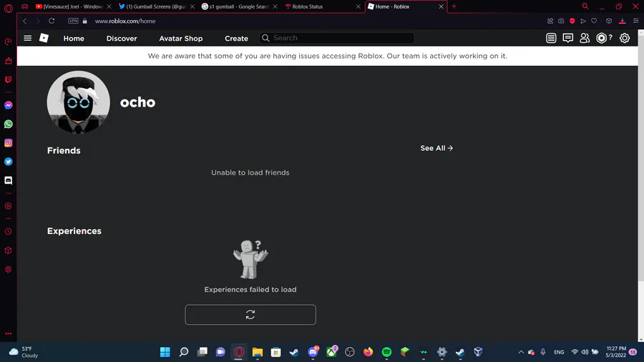Focus the Roblox Search field
This screenshot has height=362, width=644.
337,38
